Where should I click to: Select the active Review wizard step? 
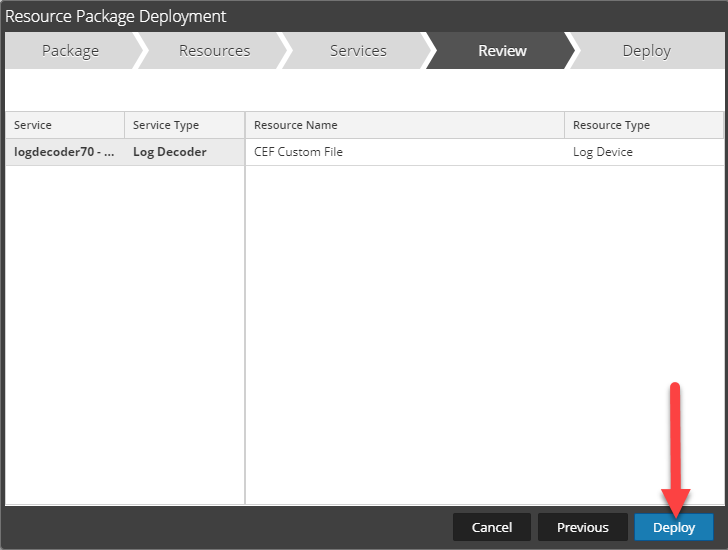[x=502, y=51]
